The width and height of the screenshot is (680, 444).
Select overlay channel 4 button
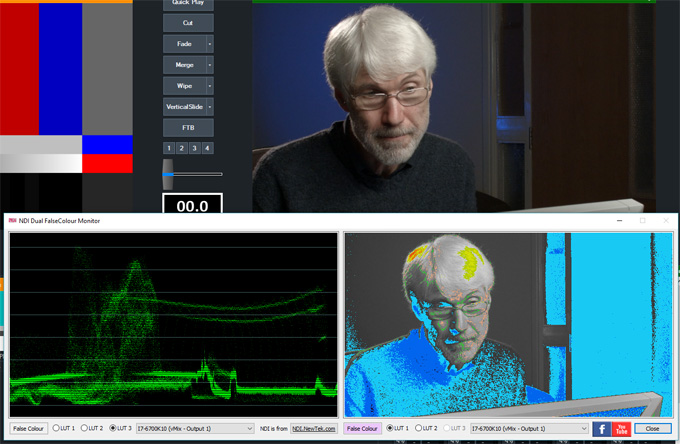(207, 148)
